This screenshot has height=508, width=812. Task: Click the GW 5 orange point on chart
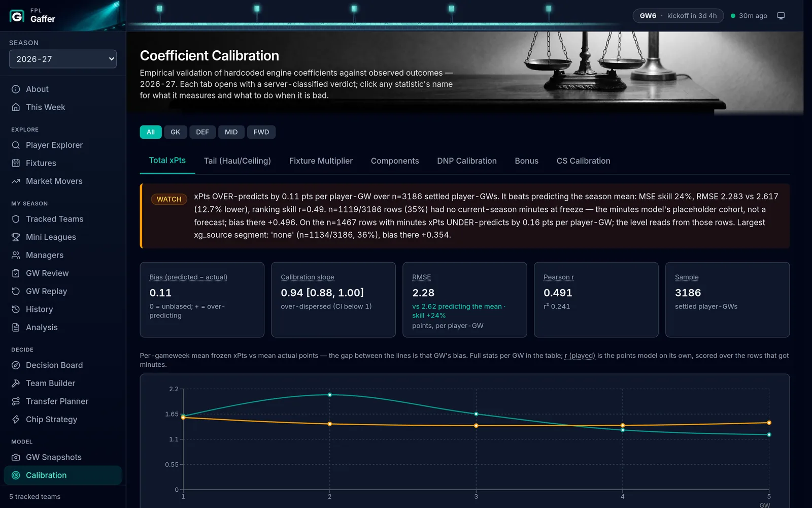click(769, 423)
